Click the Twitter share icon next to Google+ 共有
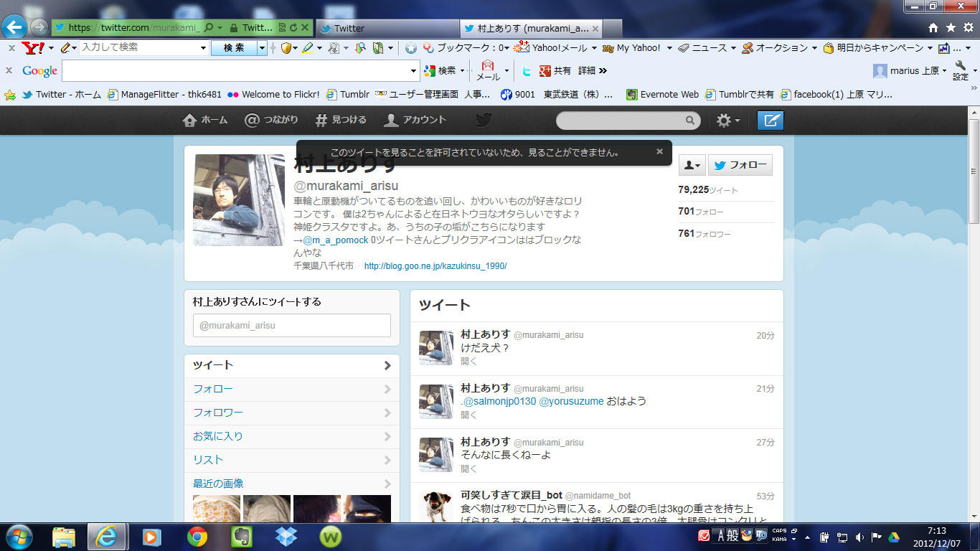980x551 pixels. pos(526,71)
